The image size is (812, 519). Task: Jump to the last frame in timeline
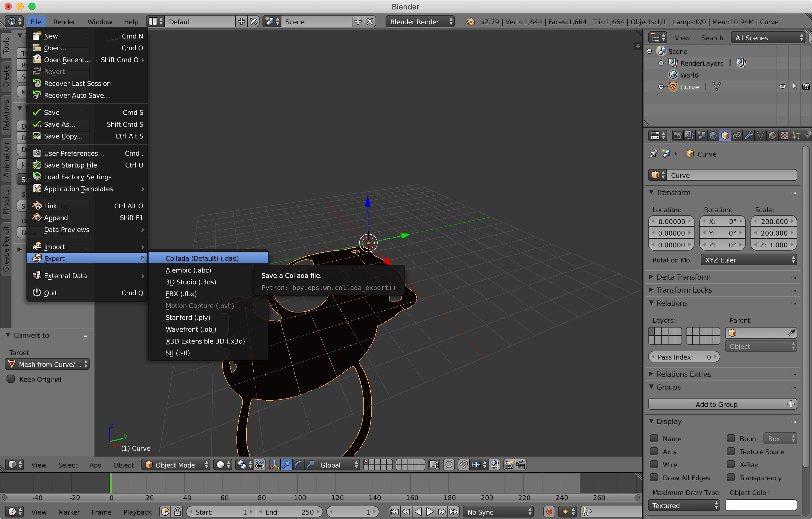coord(454,512)
